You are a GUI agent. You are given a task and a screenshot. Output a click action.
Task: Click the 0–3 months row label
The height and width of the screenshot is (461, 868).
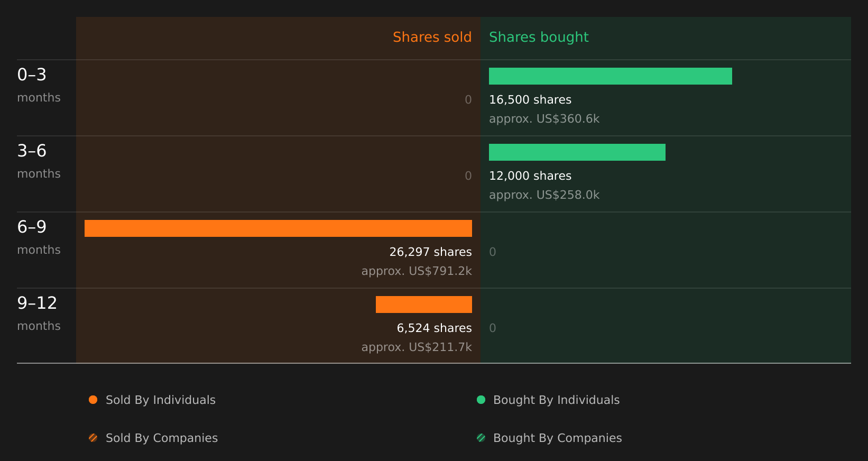(39, 85)
